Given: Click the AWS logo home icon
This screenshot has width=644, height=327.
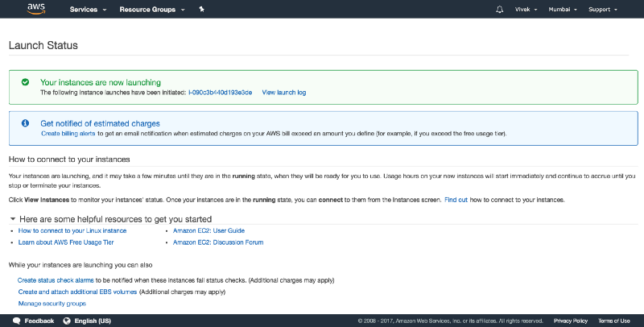Looking at the screenshot, I should (x=36, y=9).
